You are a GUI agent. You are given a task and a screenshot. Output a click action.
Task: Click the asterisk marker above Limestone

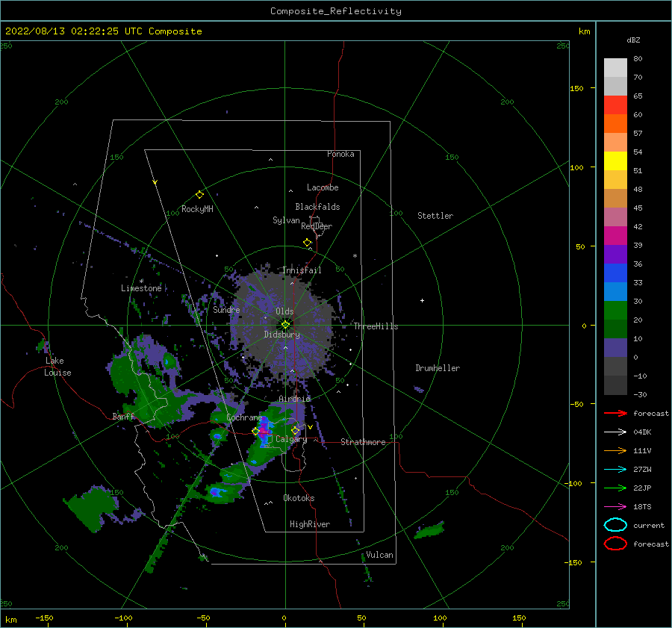[x=141, y=282]
